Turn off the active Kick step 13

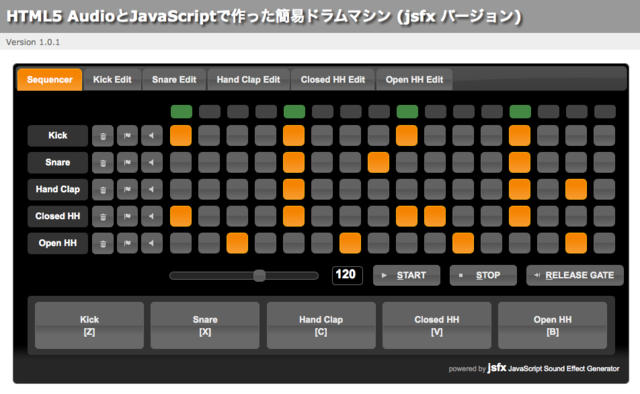pos(520,136)
